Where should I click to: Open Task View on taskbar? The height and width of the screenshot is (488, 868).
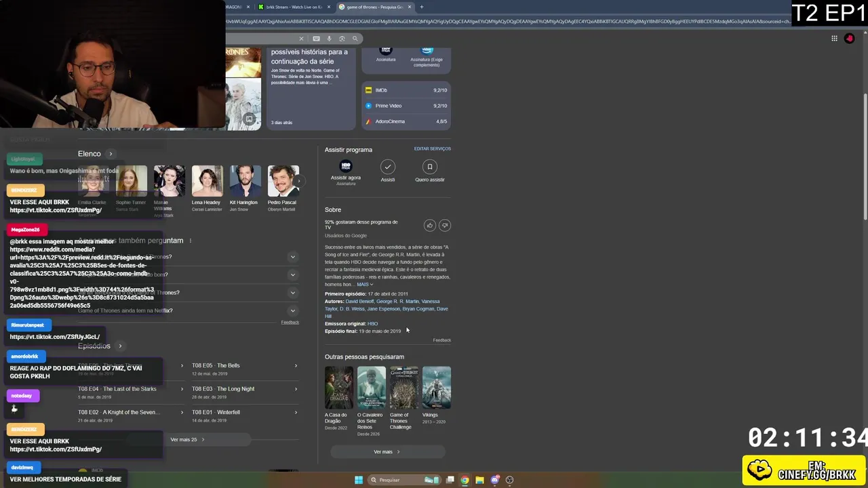tap(450, 480)
